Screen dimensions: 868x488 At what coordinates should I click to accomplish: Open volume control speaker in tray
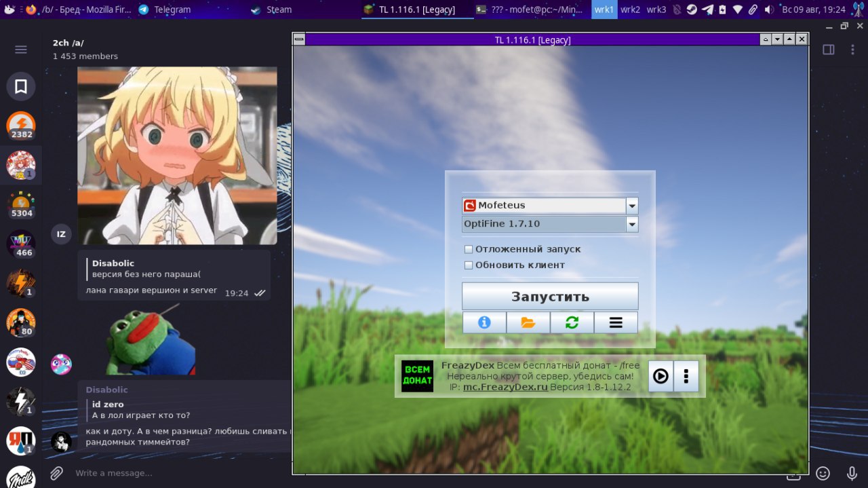click(769, 10)
